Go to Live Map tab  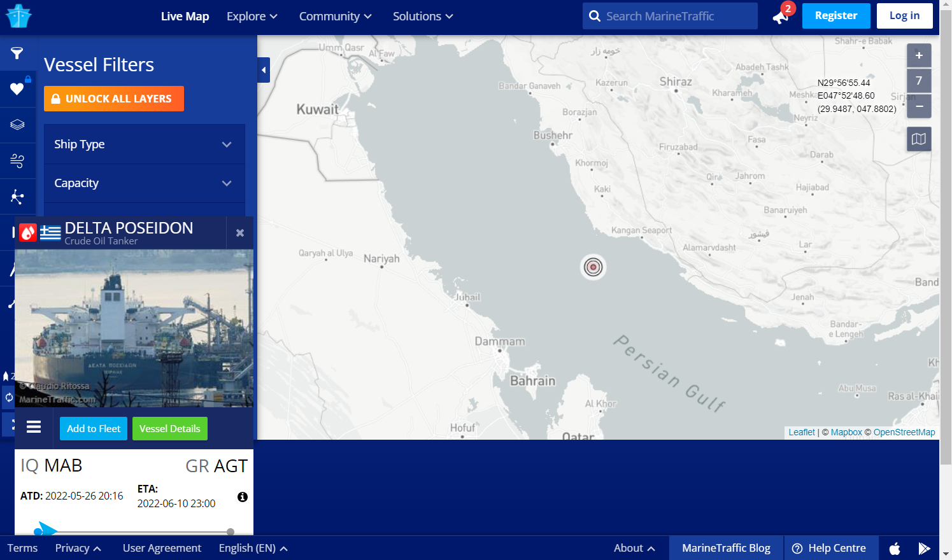[x=185, y=17]
